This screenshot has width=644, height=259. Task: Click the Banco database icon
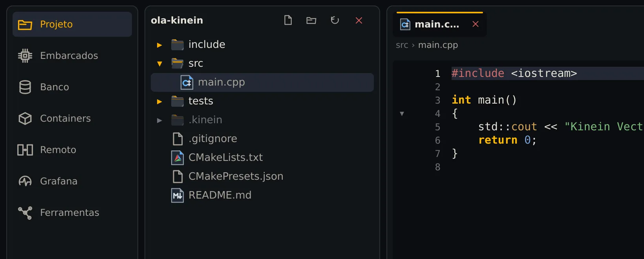click(x=25, y=87)
